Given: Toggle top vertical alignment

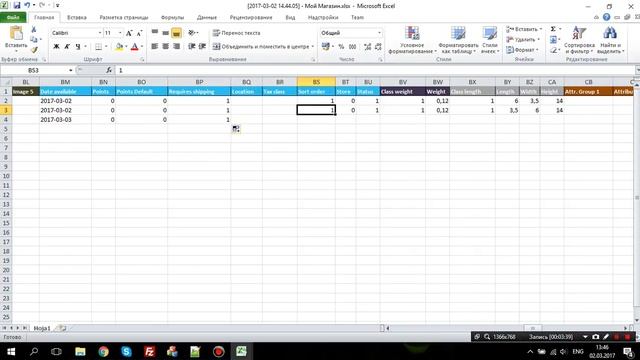Looking at the screenshot, I should tap(155, 33).
